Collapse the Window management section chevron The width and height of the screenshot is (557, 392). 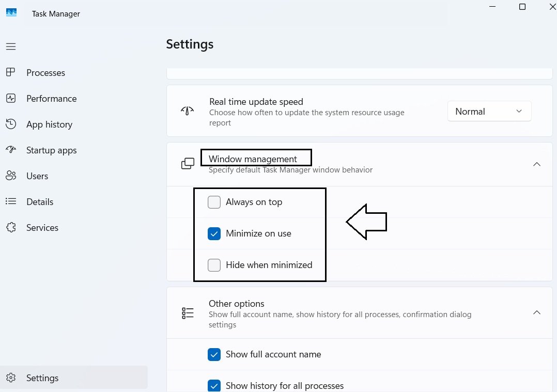(537, 164)
